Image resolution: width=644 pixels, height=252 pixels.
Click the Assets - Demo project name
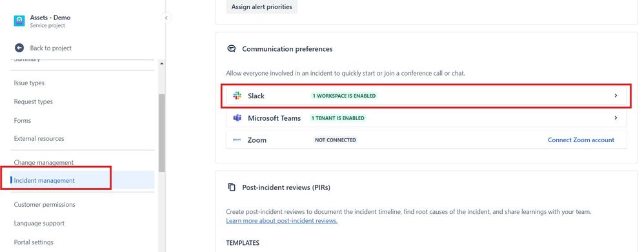point(50,17)
